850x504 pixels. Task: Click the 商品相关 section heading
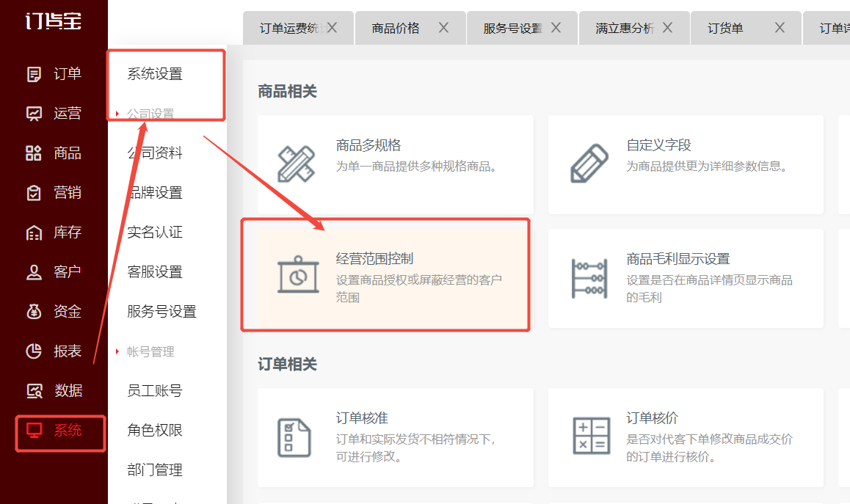click(287, 91)
